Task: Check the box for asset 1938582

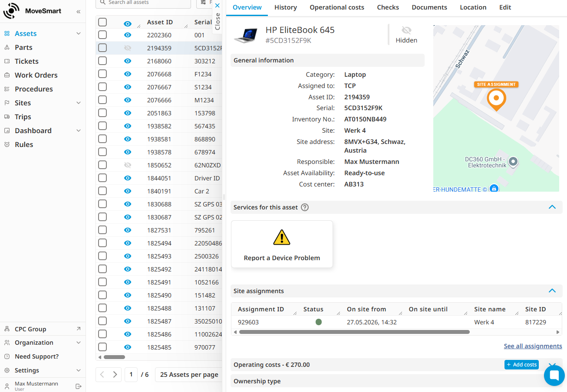Action: tap(102, 126)
